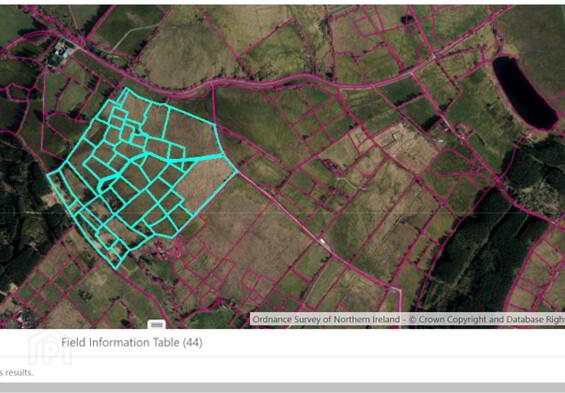Click the Ordnance Survey of Northern Ireland attribution
The height and width of the screenshot is (393, 565).
408,319
